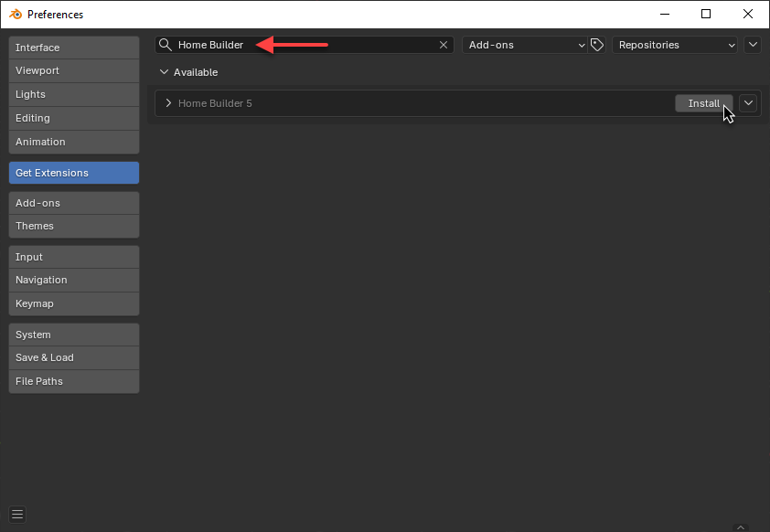Expand the Home Builder 5 entry

click(168, 103)
